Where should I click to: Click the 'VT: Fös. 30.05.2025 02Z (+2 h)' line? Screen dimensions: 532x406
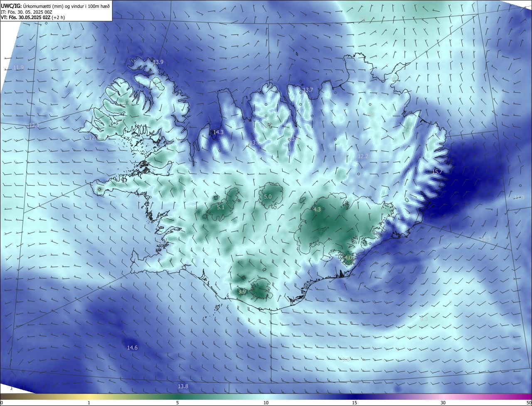click(x=33, y=17)
